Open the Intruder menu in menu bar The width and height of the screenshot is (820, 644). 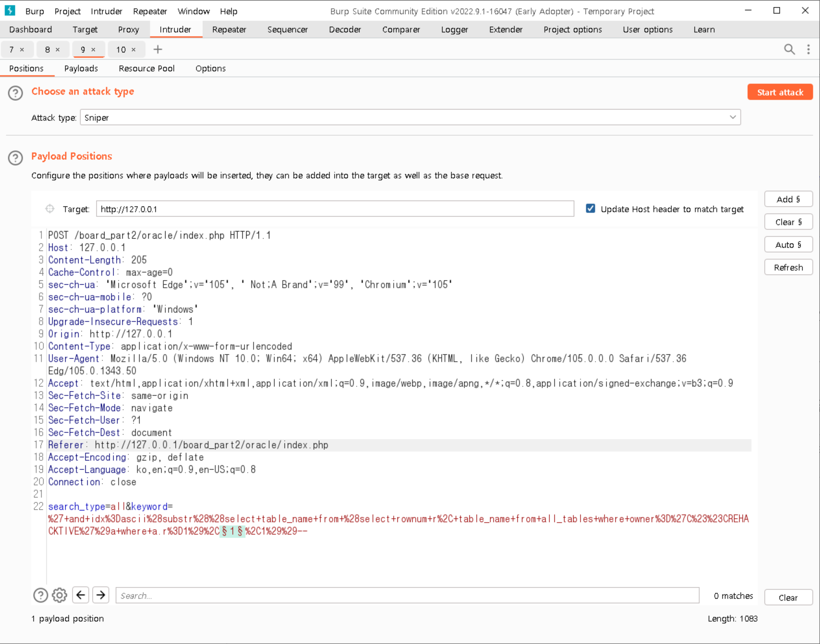[106, 11]
